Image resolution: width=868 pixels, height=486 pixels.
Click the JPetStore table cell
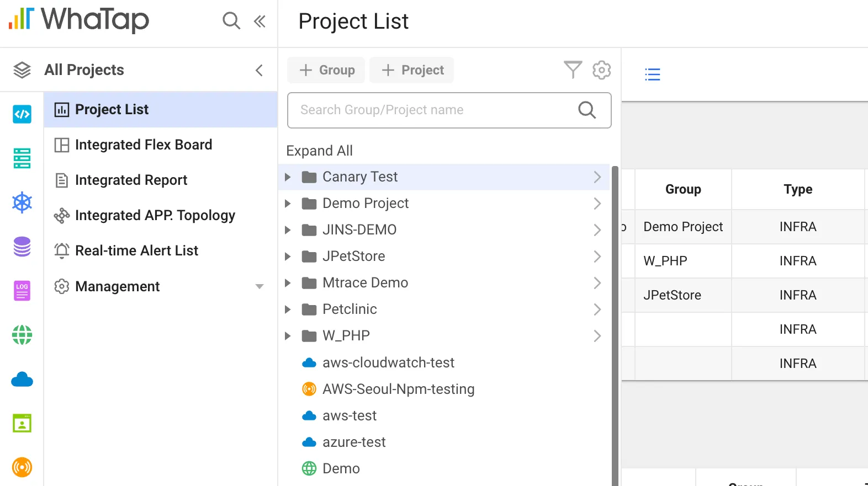click(683, 295)
